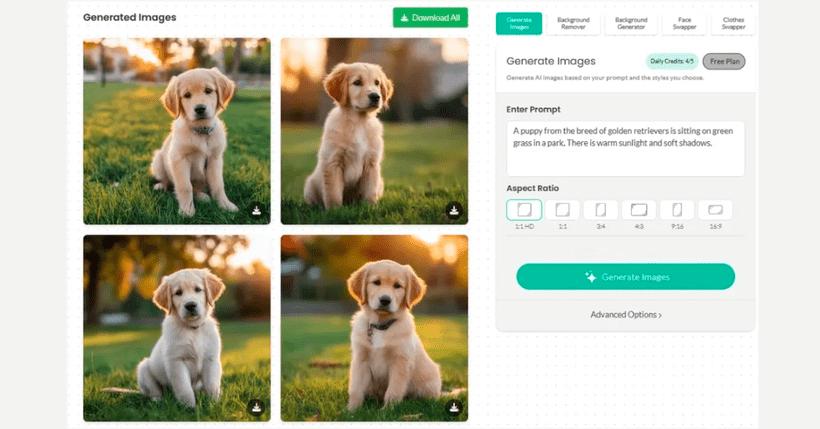Go to the Face Swapper tab
Viewport: 820px width, 429px height.
[684, 23]
